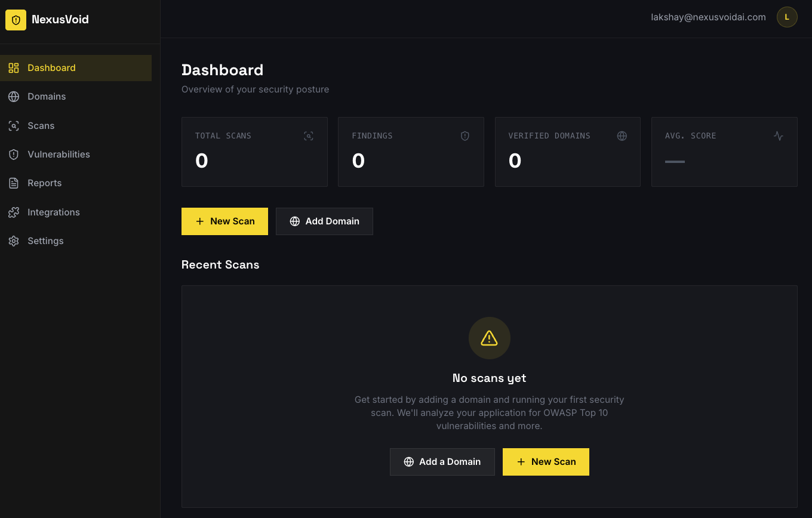Click the warning triangle icon above No scans yet

pyautogui.click(x=490, y=338)
